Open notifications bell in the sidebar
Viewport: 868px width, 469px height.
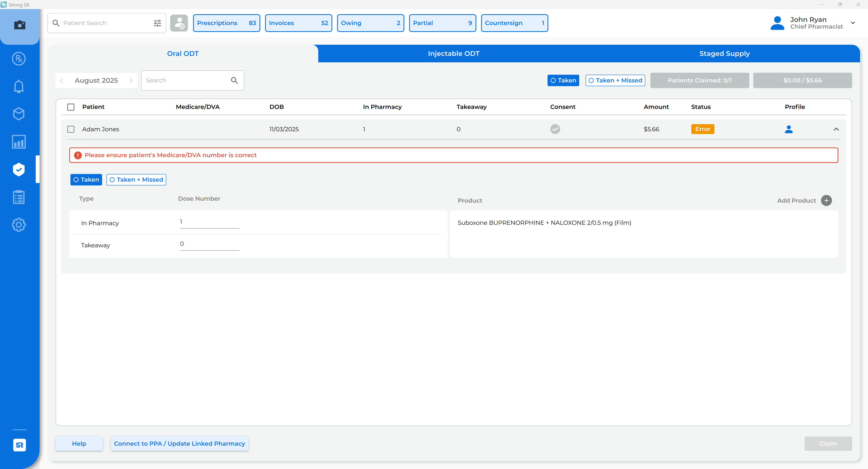click(19, 86)
